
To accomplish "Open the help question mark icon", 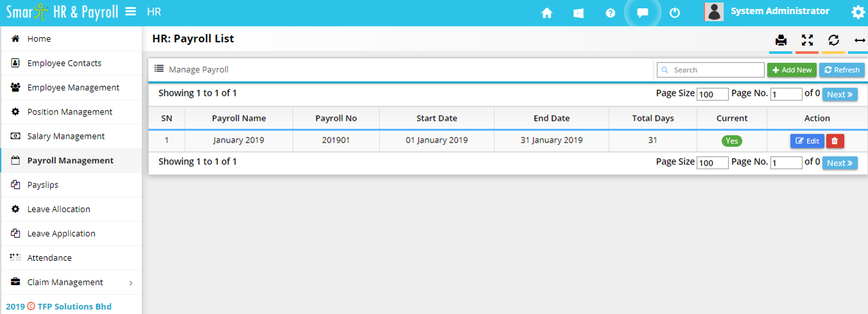I will [x=611, y=13].
